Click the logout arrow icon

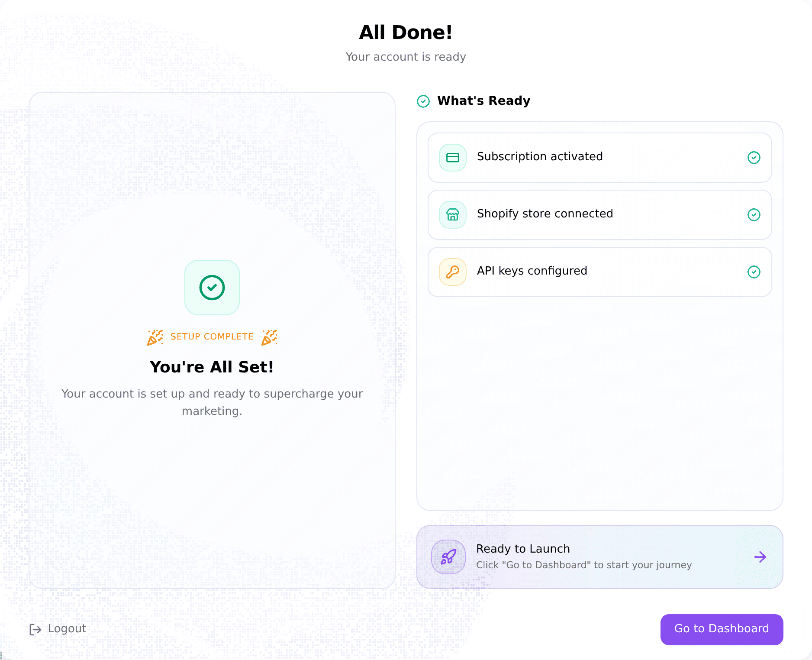pos(35,629)
